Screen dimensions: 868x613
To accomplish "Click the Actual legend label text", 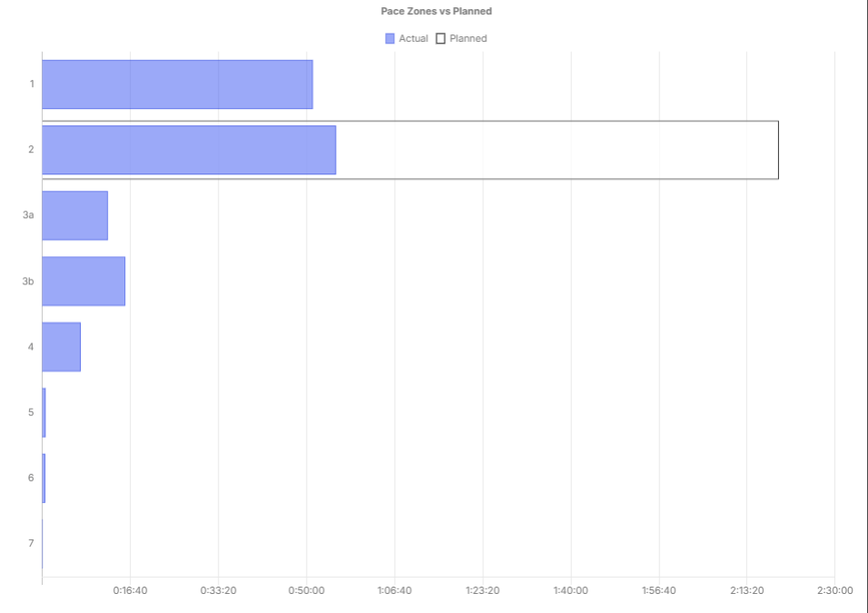I will tap(413, 38).
